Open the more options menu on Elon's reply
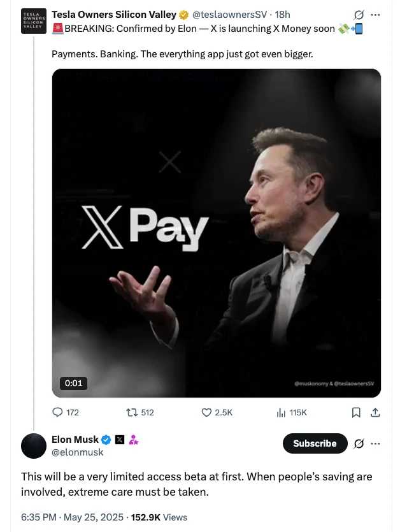 pos(376,443)
